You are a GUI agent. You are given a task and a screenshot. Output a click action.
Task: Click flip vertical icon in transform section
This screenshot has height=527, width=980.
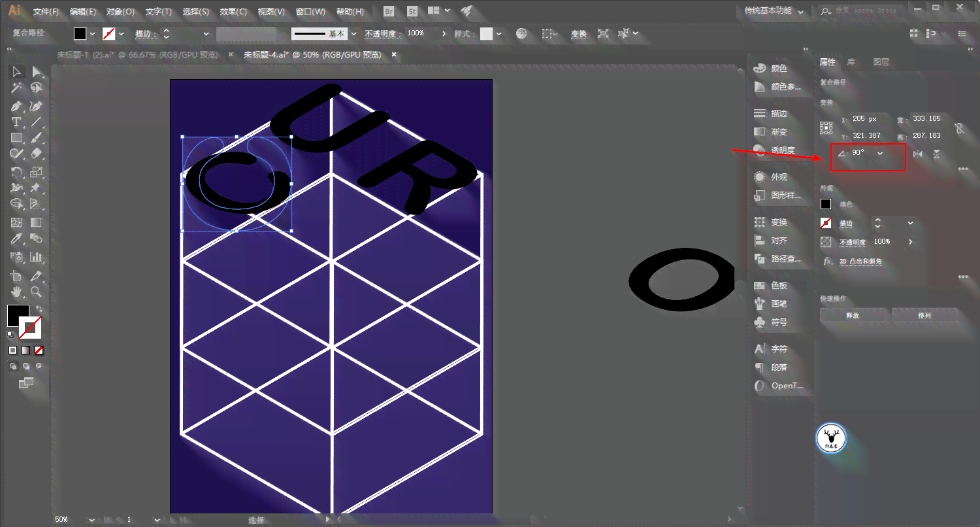coord(937,154)
